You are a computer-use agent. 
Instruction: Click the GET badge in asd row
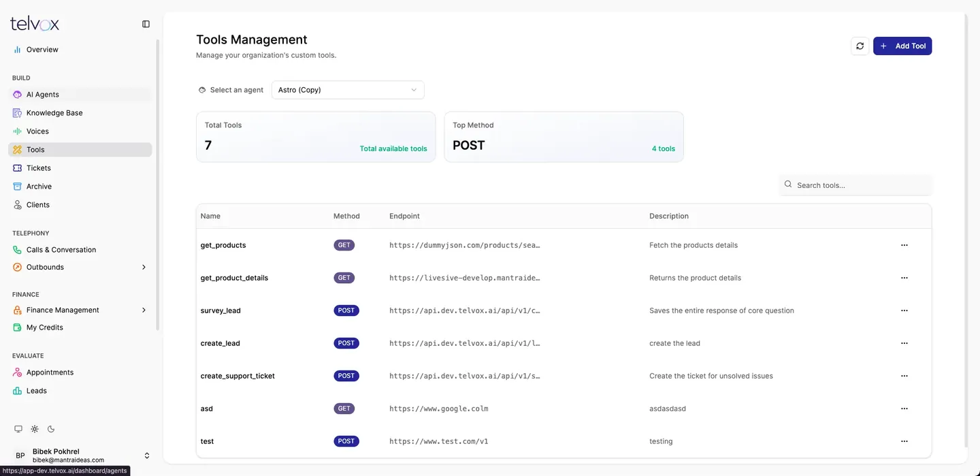tap(344, 409)
